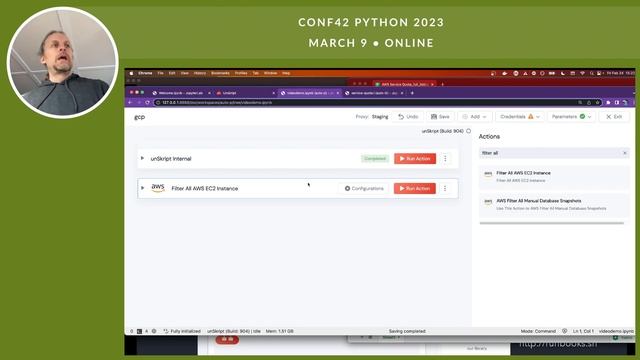
Task: Open the Add dropdown
Action: [474, 117]
